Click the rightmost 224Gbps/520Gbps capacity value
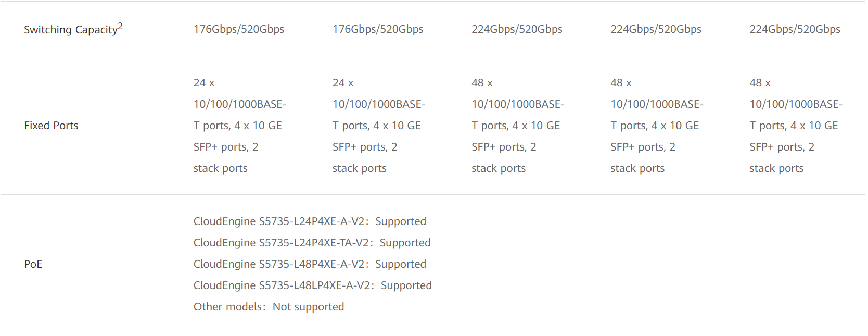Image resolution: width=868 pixels, height=336 pixels. coord(795,29)
